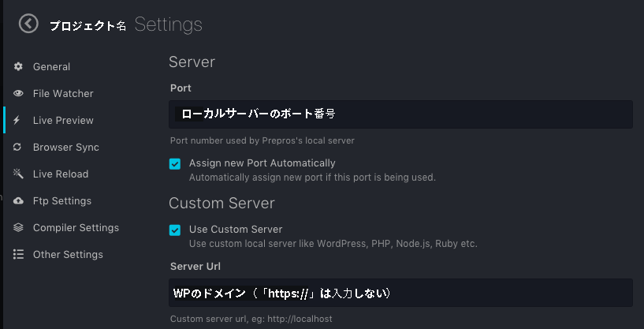Select Compiler Settings menu item
This screenshot has height=329, width=644.
click(76, 227)
